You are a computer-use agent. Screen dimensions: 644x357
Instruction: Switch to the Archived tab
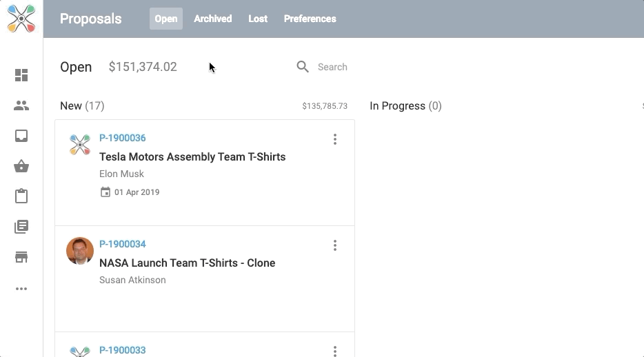[x=212, y=19]
